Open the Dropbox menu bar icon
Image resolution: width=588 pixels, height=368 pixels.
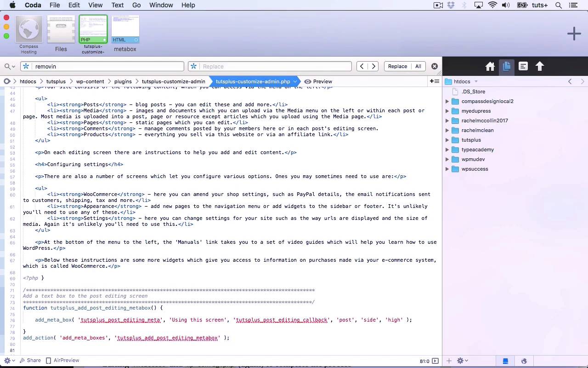[451, 5]
